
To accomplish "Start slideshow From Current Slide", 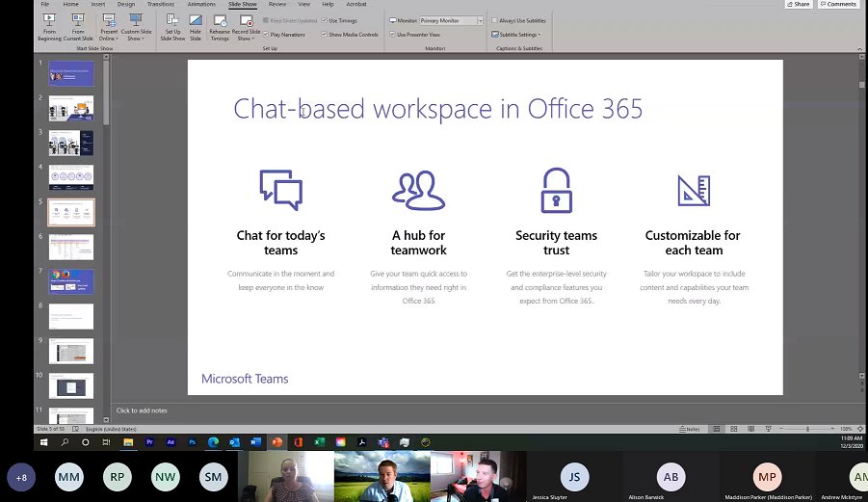I will 78,27.
